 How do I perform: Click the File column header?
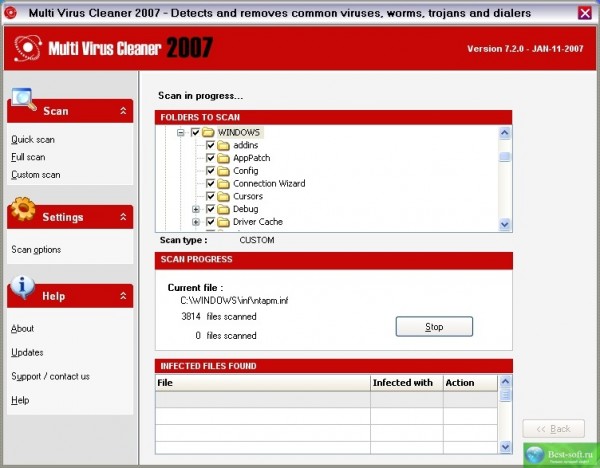point(263,383)
